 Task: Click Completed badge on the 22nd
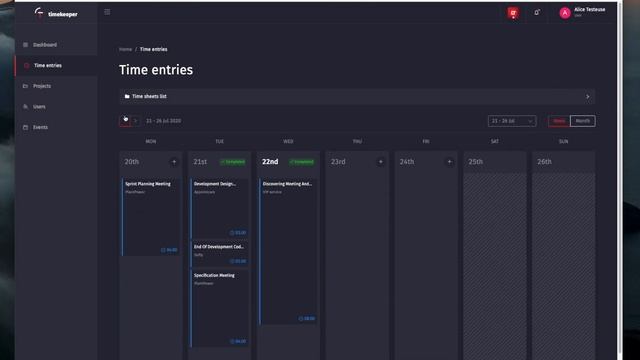coord(302,162)
